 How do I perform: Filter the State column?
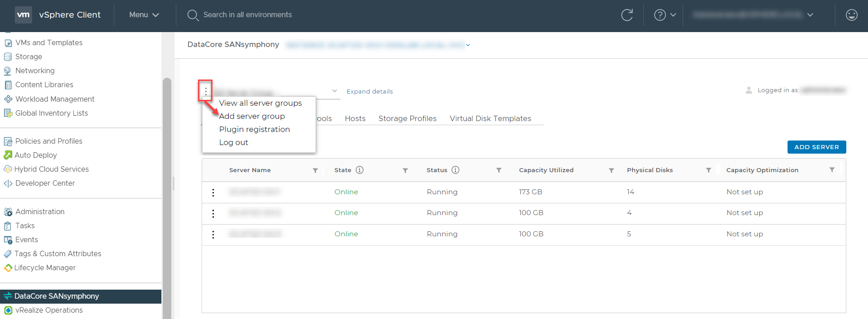(x=405, y=170)
